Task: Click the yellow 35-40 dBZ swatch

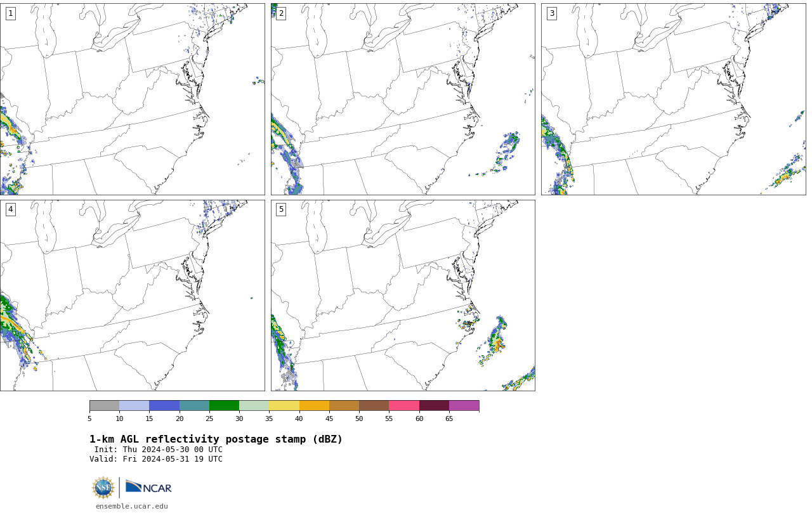Action: coord(284,406)
